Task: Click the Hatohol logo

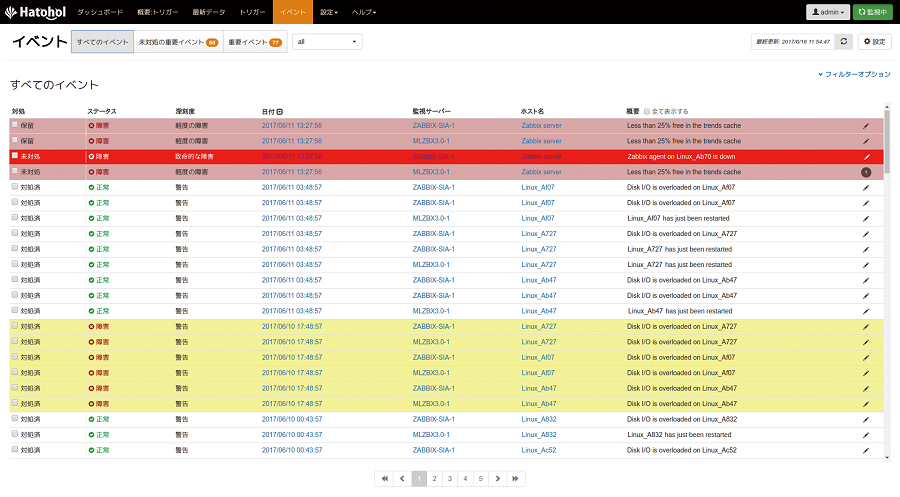Action: point(35,12)
